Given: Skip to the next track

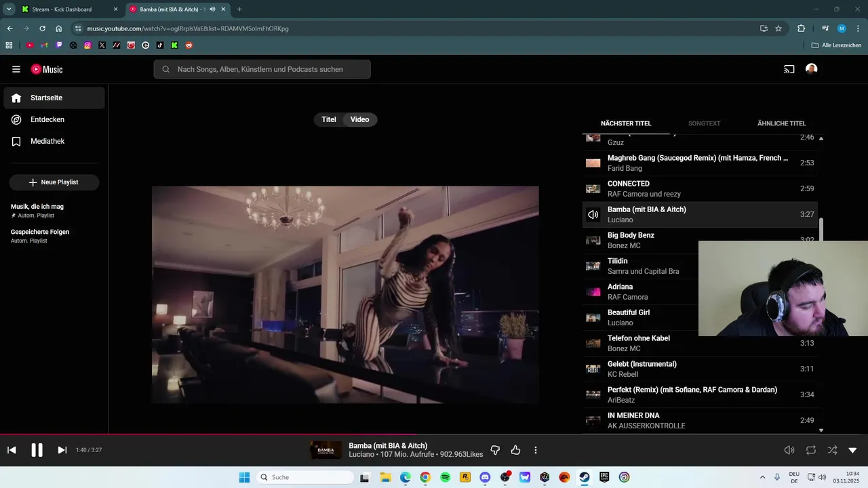Looking at the screenshot, I should [62, 450].
